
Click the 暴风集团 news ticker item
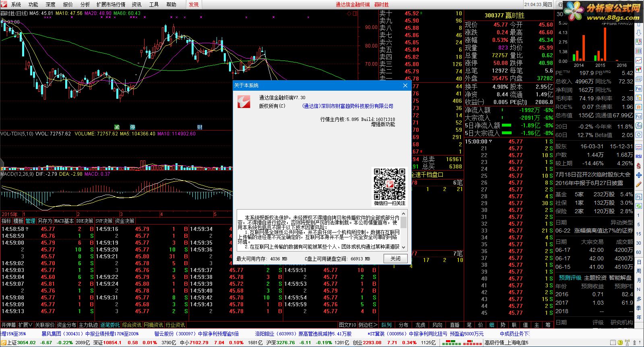[90, 334]
